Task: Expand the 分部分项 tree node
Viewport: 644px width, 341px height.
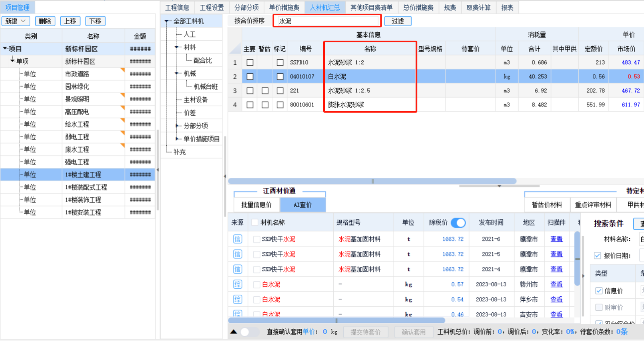Action: tap(177, 126)
